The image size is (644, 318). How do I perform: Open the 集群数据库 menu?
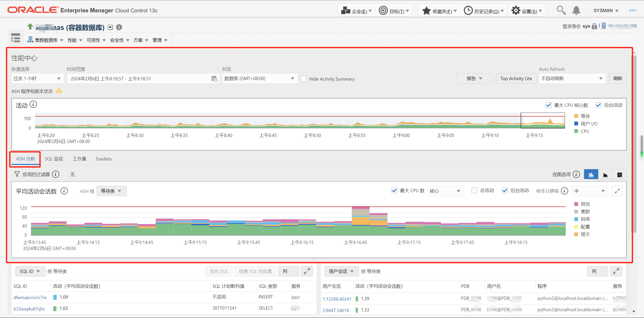(46, 40)
